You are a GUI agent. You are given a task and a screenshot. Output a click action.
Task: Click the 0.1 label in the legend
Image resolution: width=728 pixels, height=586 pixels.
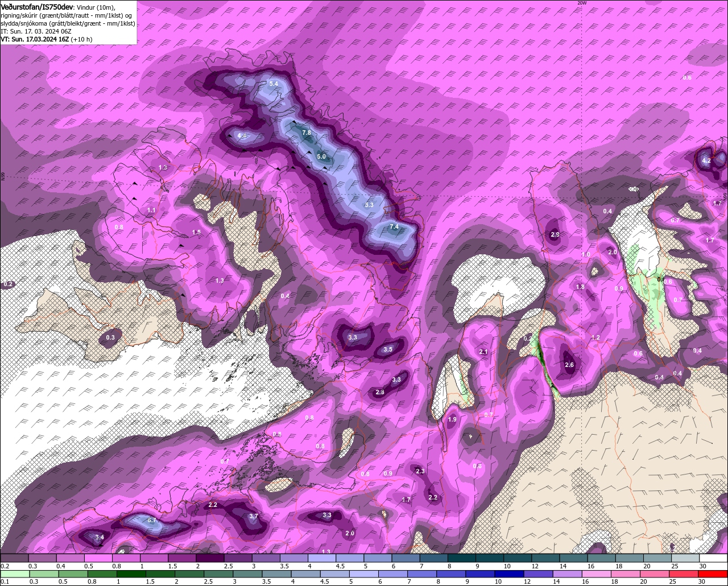click(5, 582)
